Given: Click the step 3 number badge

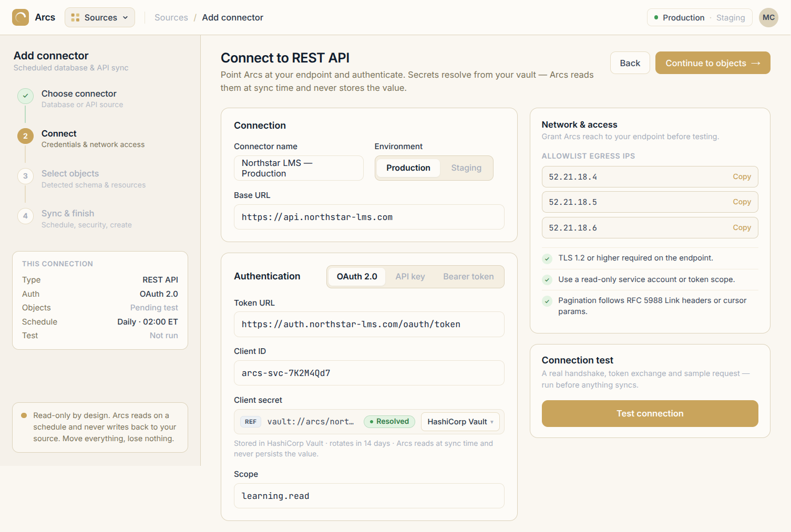Looking at the screenshot, I should [25, 176].
